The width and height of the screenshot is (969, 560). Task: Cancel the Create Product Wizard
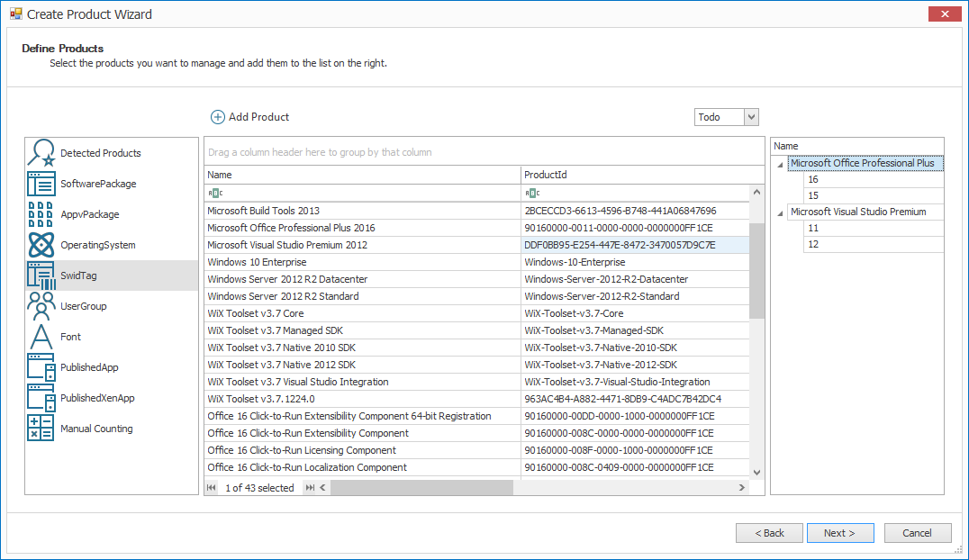pos(917,533)
